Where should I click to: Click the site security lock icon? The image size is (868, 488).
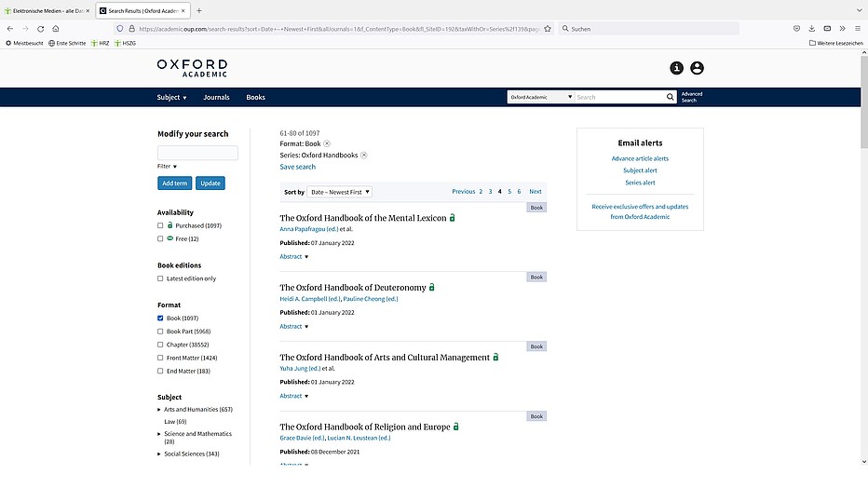131,29
